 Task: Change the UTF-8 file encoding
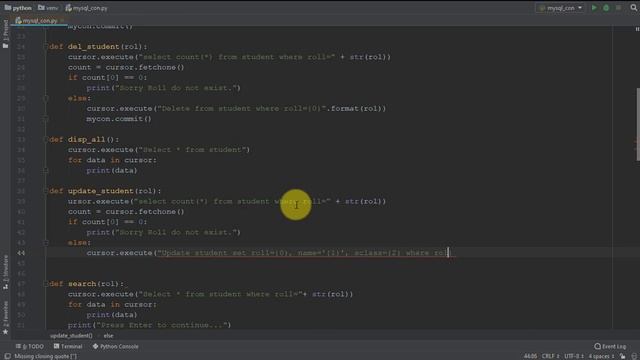(x=573, y=356)
